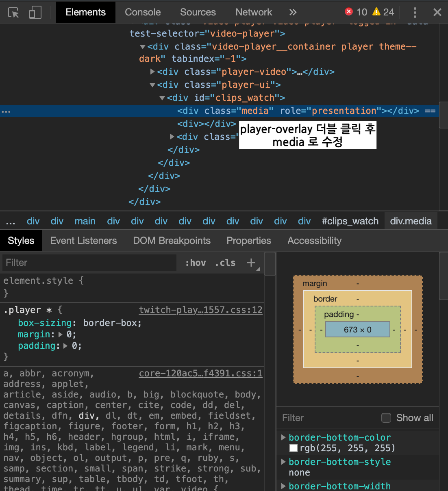Click the border-bottom-style value none
The width and height of the screenshot is (448, 491).
point(299,473)
